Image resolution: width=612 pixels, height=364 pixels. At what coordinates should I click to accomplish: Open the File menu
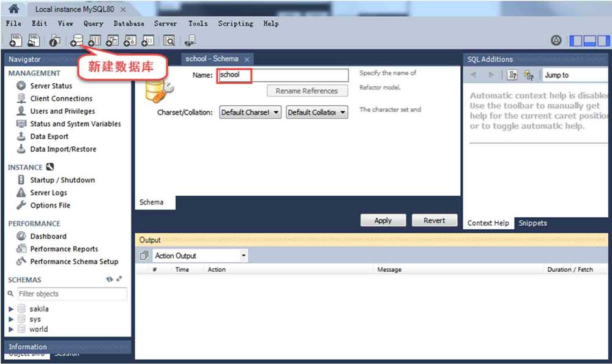[x=13, y=23]
